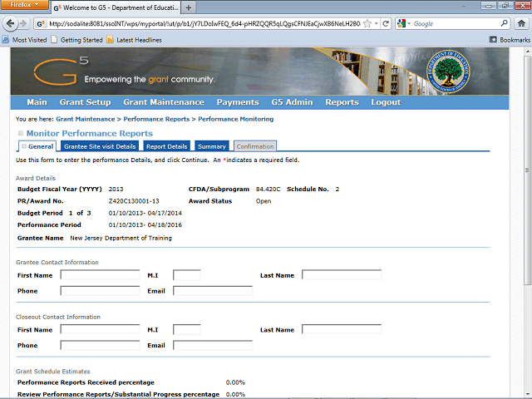Click the Confirmation tab
Viewport: 532px width, 399px height.
click(x=255, y=146)
